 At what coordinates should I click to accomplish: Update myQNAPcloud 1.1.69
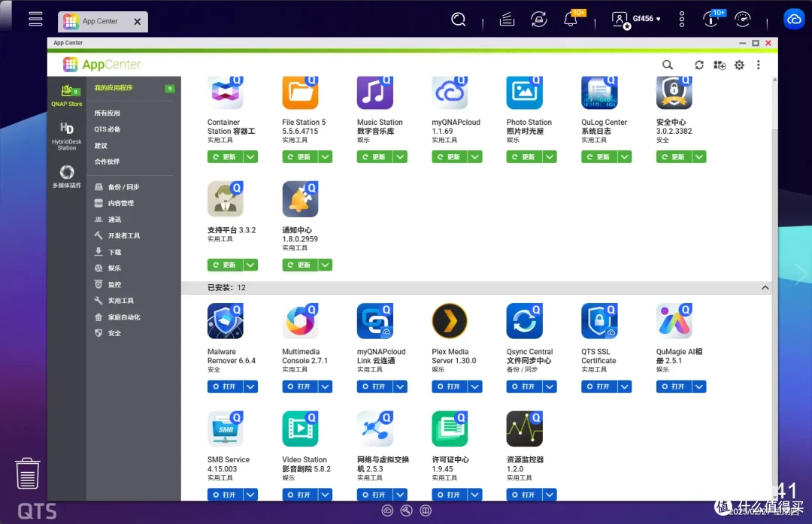pyautogui.click(x=449, y=157)
